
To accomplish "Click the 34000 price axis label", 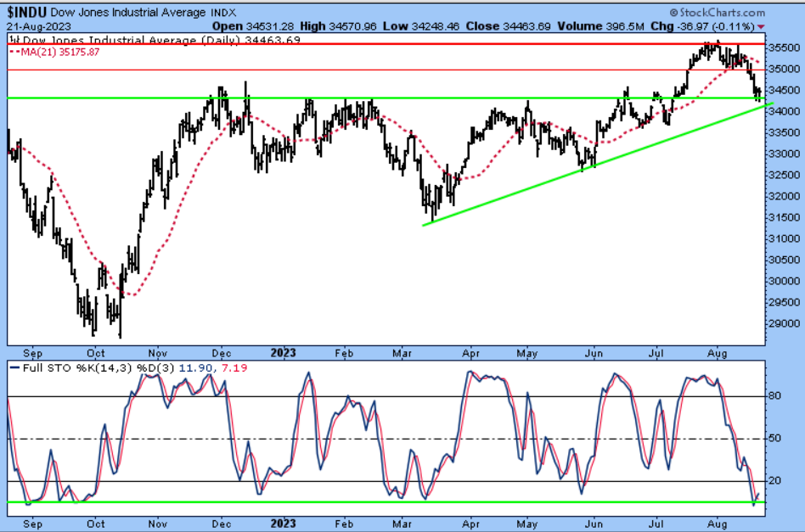I will point(784,111).
